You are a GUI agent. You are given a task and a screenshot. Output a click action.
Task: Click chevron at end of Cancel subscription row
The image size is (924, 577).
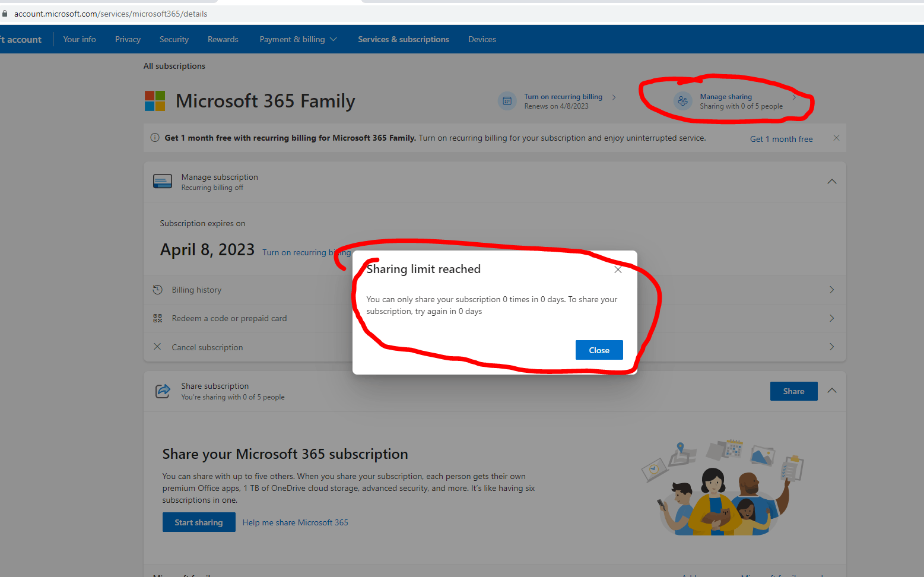[x=831, y=347]
